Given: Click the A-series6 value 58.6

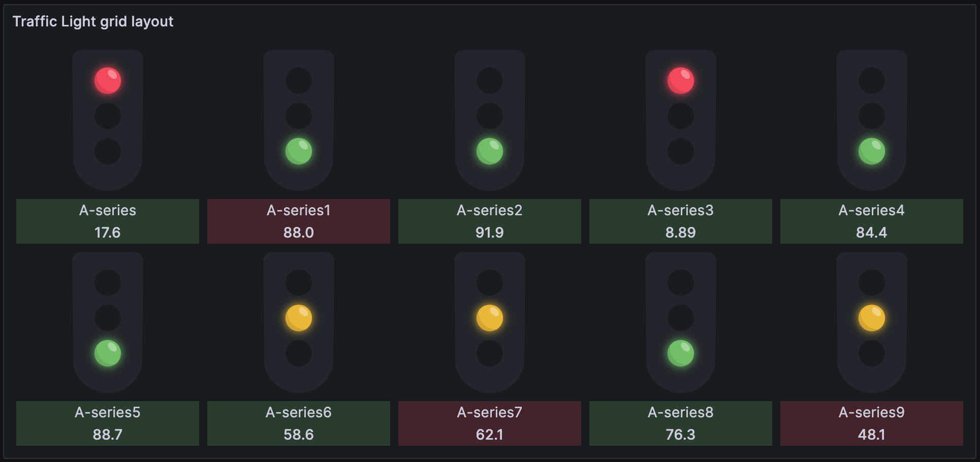Looking at the screenshot, I should pos(299,435).
